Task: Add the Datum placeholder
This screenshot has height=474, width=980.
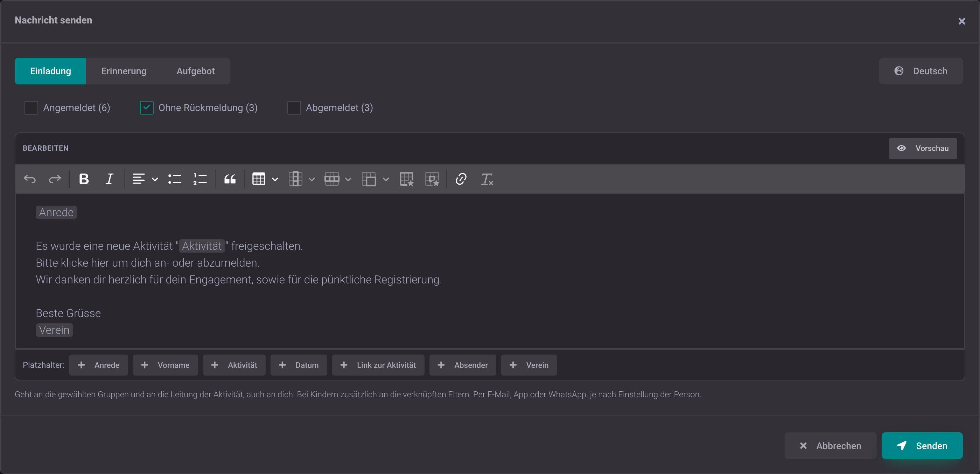Action: (x=299, y=365)
